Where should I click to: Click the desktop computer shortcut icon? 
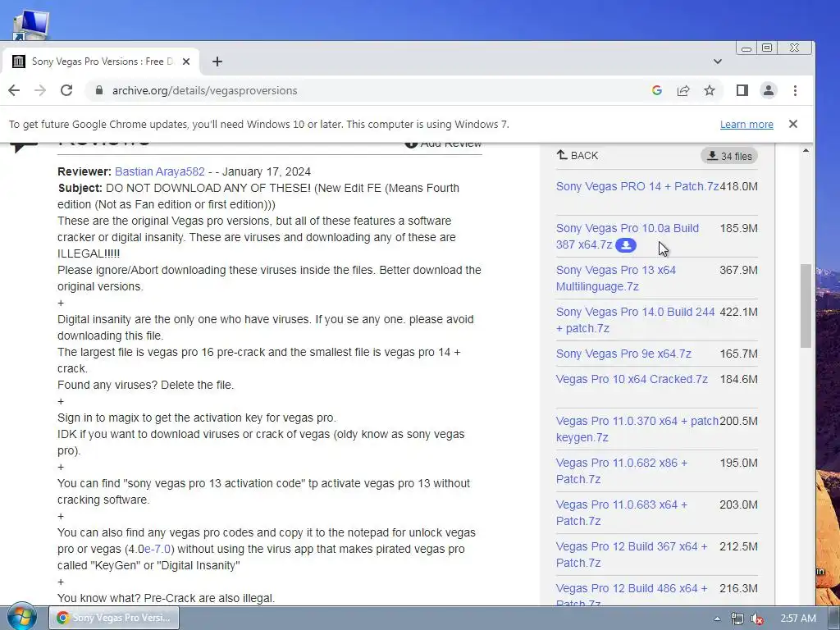click(31, 25)
